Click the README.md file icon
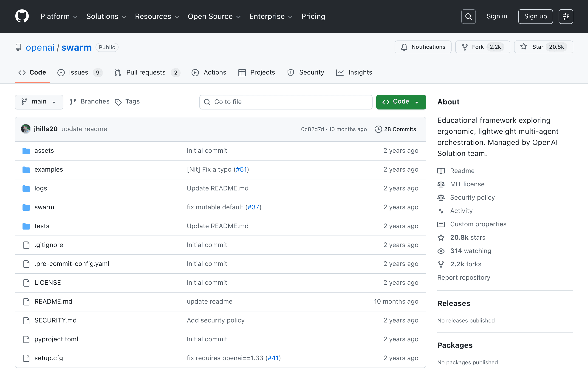Screen dimensions: 588x368 (26, 302)
